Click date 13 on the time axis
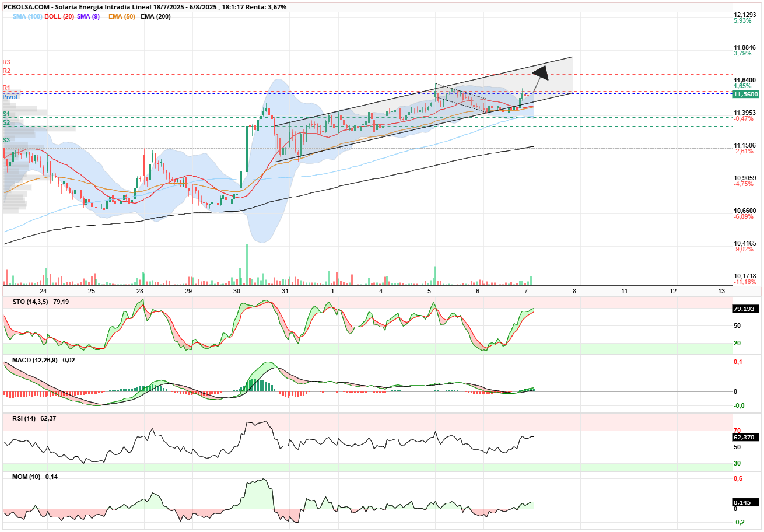The height and width of the screenshot is (532, 764). pos(721,290)
